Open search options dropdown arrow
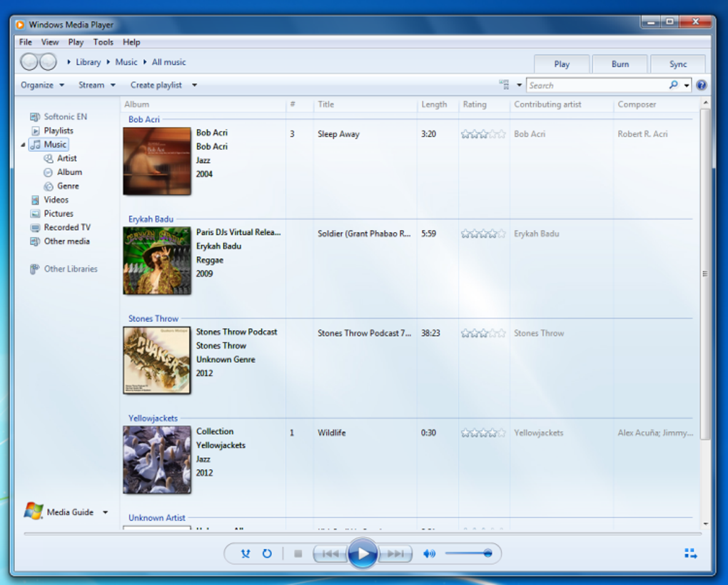 [x=686, y=86]
